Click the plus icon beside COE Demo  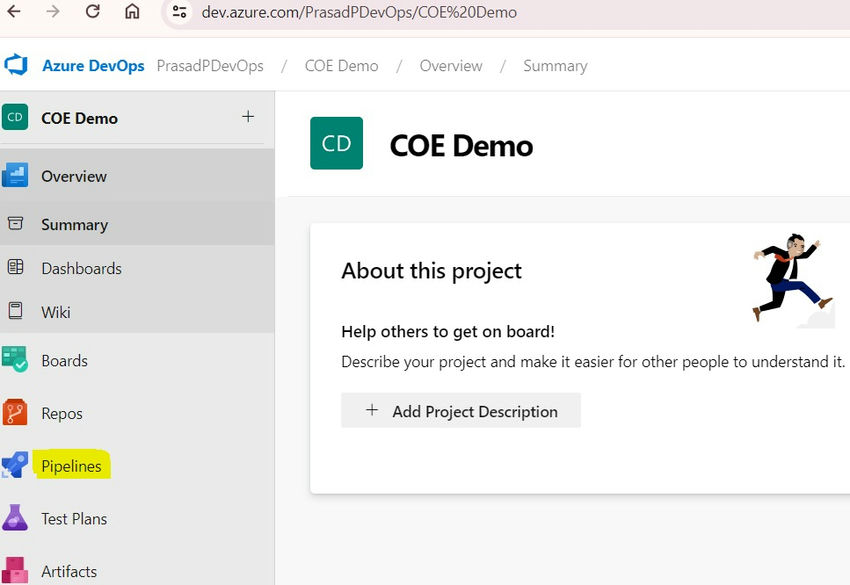click(248, 117)
